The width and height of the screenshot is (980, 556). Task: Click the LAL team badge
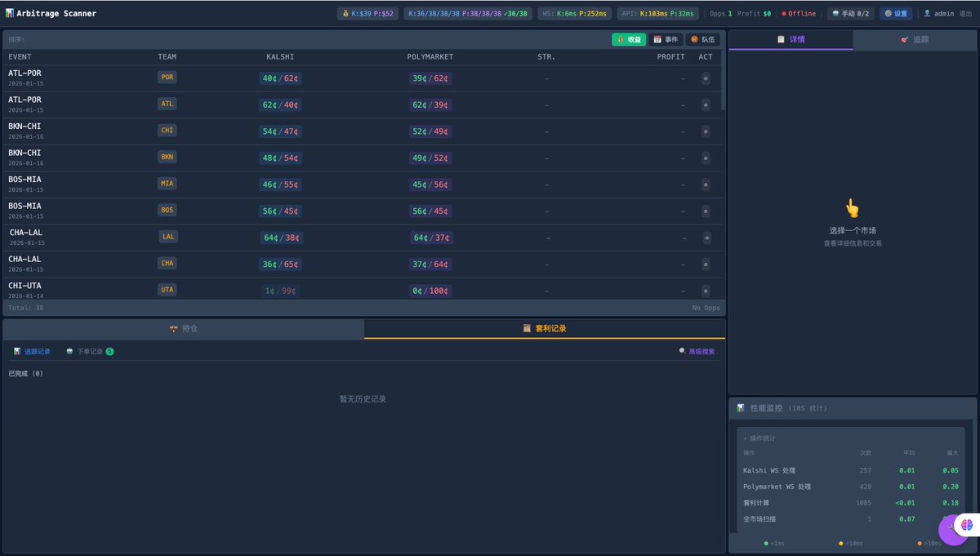pos(169,237)
